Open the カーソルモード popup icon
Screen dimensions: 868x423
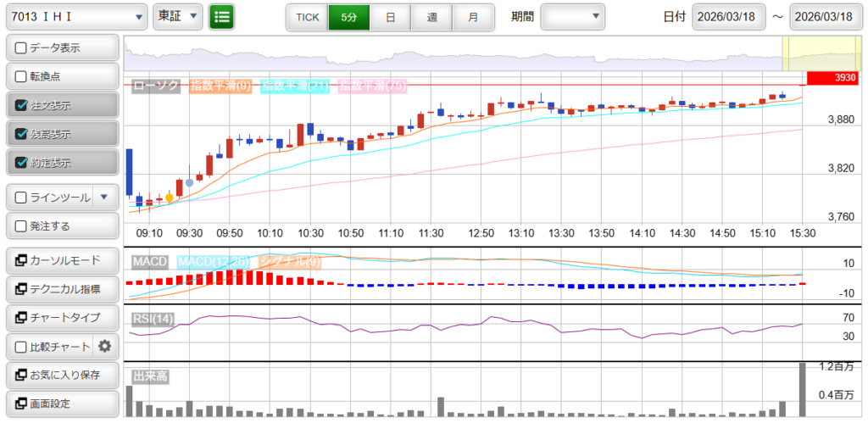click(19, 260)
